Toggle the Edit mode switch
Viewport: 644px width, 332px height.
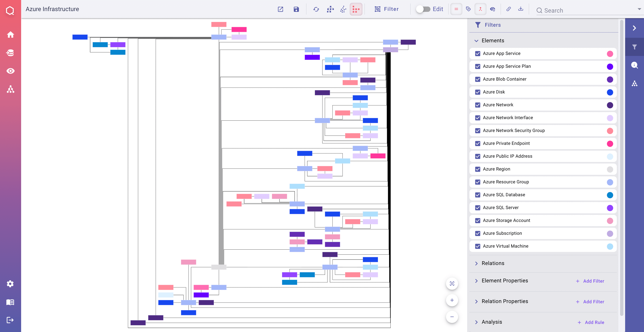tap(423, 9)
